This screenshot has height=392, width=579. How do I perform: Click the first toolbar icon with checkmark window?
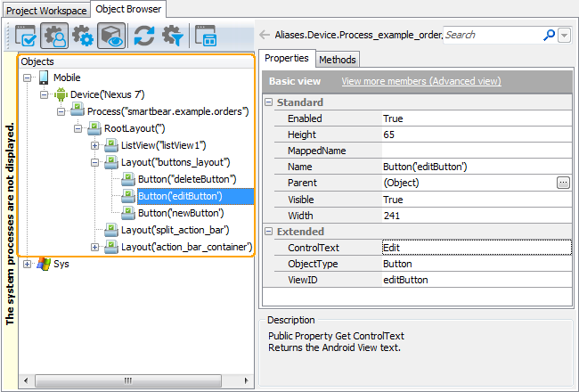(x=25, y=36)
